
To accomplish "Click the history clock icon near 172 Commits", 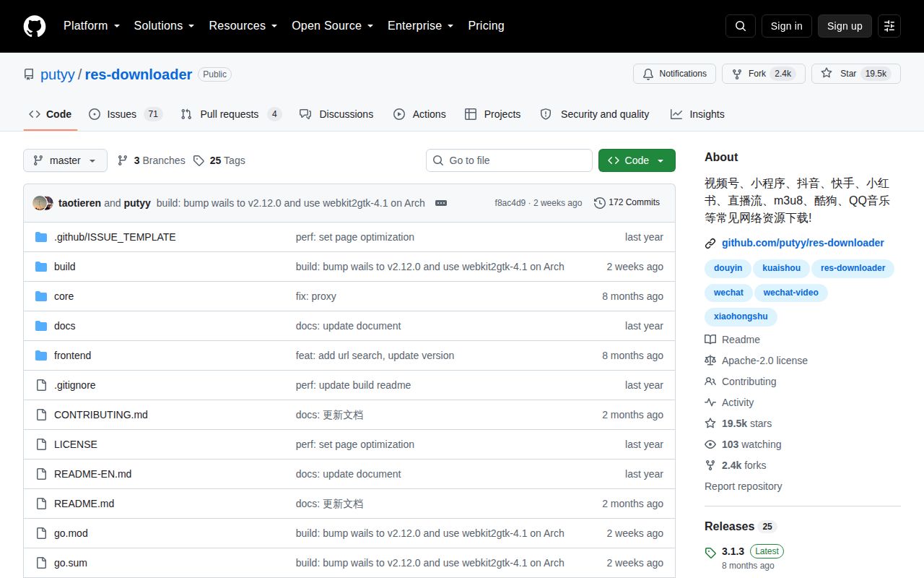I will tap(599, 203).
